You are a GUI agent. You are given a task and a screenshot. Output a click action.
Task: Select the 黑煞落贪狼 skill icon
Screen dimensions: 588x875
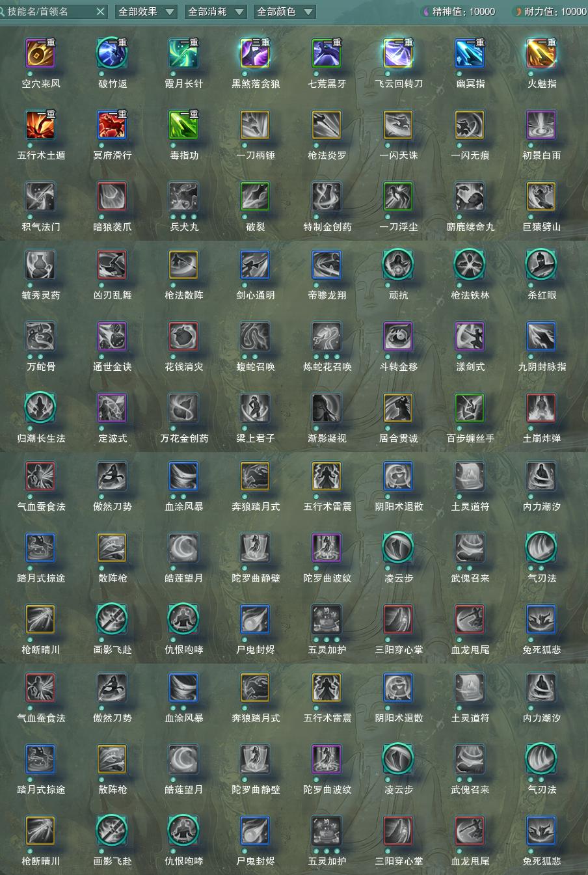point(256,53)
